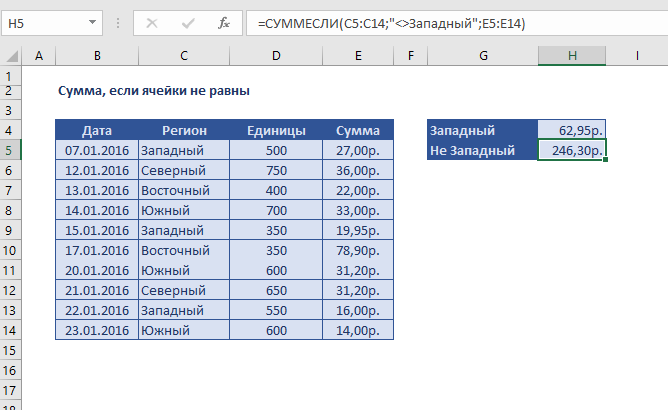
Task: Select units cell 650
Action: click(276, 290)
